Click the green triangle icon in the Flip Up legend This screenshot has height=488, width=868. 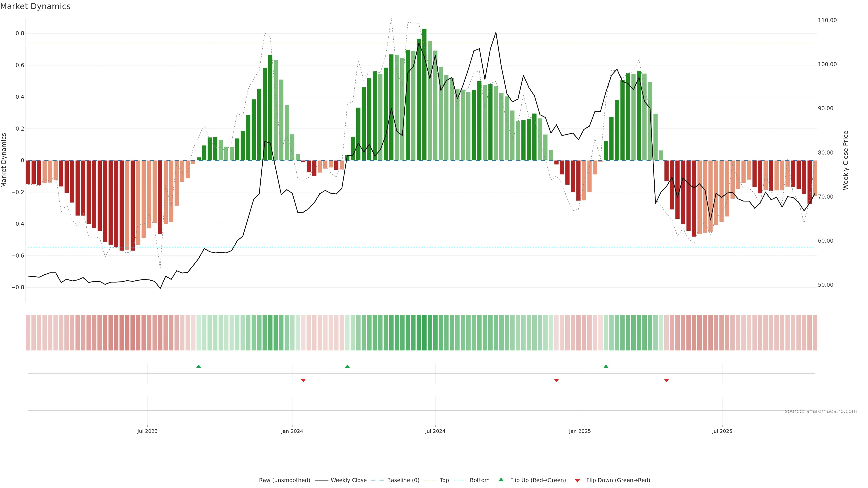[501, 480]
